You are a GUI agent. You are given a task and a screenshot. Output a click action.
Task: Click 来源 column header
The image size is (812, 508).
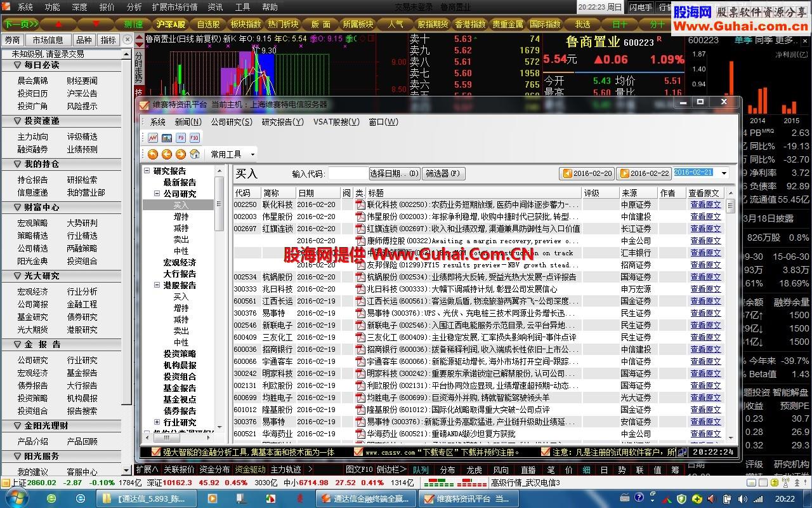point(639,193)
